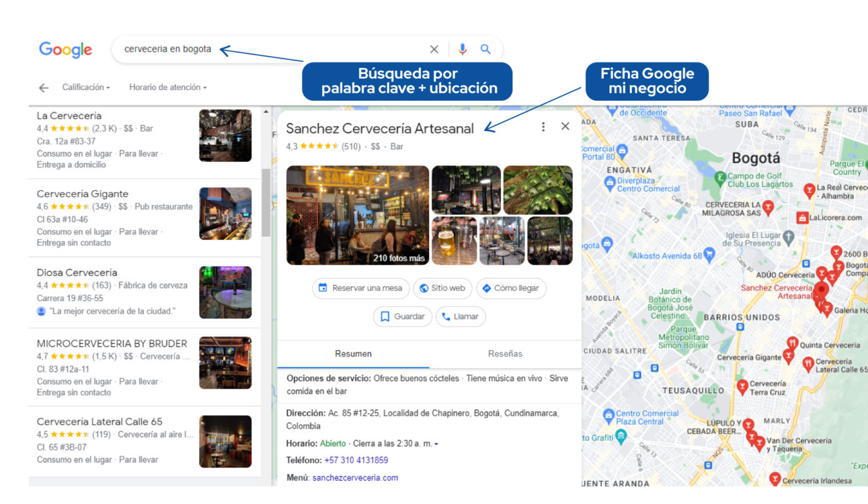868x504 pixels.
Task: Click CERVECERIA LA MILAGROSA SAS map pin
Action: (768, 207)
